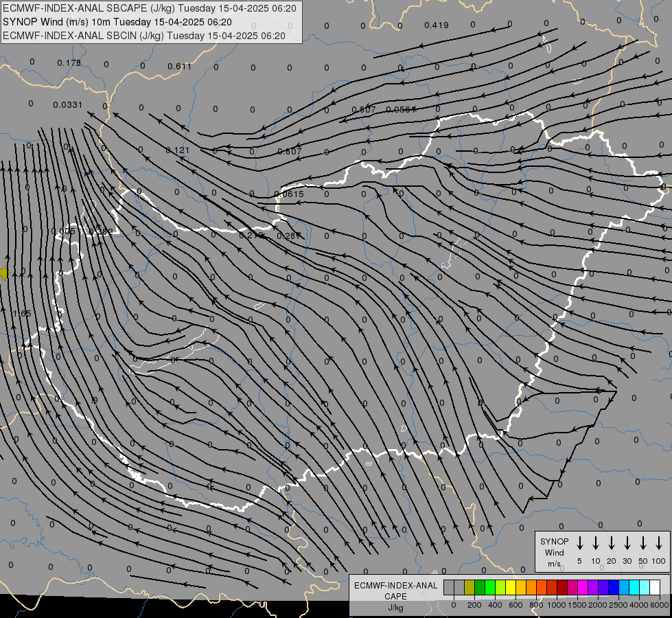
Task: Select the bright green 400 J/kg swatch
Action: pyautogui.click(x=490, y=587)
